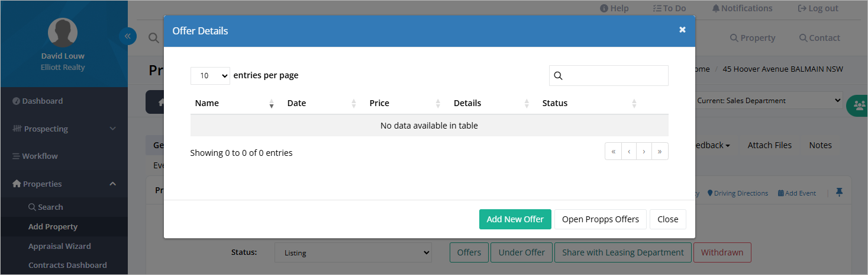Go to last page of offers
868x275 pixels.
point(660,152)
